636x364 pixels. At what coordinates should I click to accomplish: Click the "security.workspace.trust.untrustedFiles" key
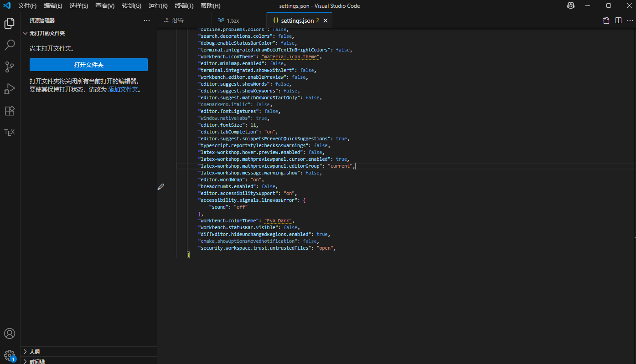click(255, 248)
